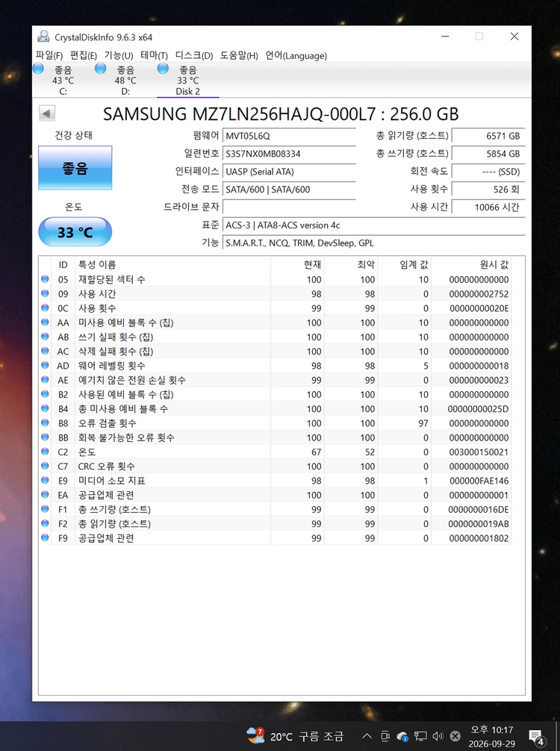The height and width of the screenshot is (751, 560).
Task: Show hidden tray icons chevron
Action: pyautogui.click(x=367, y=736)
